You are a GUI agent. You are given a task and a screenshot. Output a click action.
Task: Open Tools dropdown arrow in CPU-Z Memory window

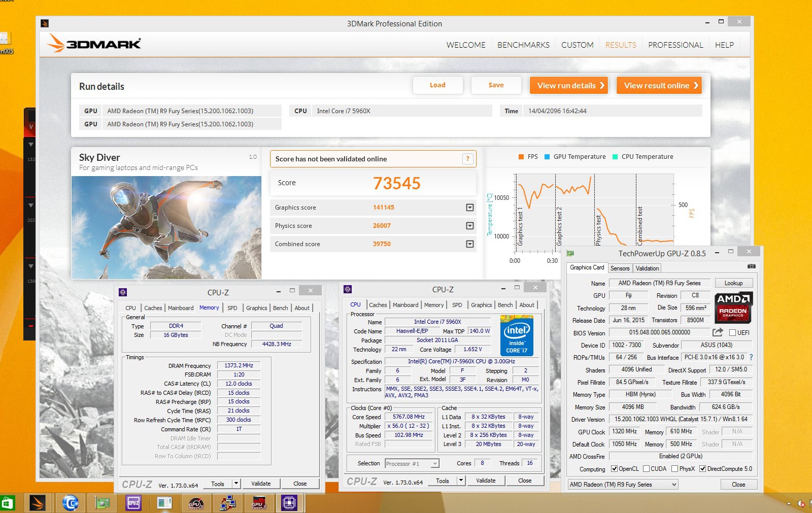click(236, 484)
